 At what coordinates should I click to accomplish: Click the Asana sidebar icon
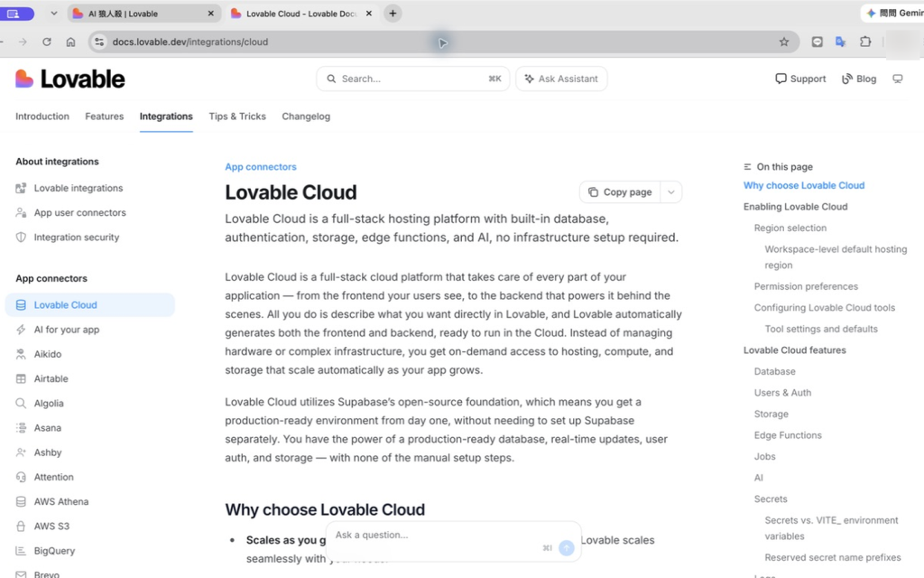(x=21, y=427)
